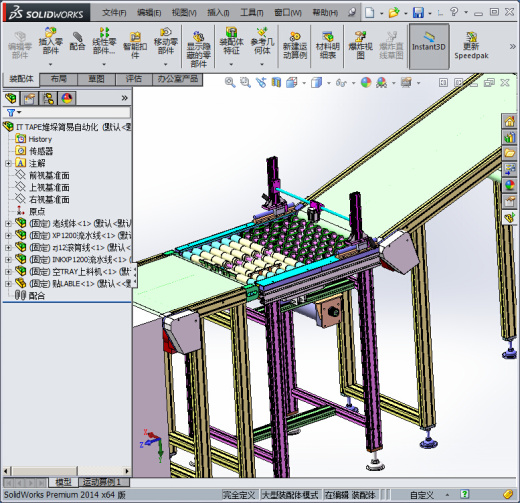Open the Design Library task pane icon
The image size is (520, 503).
point(509,137)
